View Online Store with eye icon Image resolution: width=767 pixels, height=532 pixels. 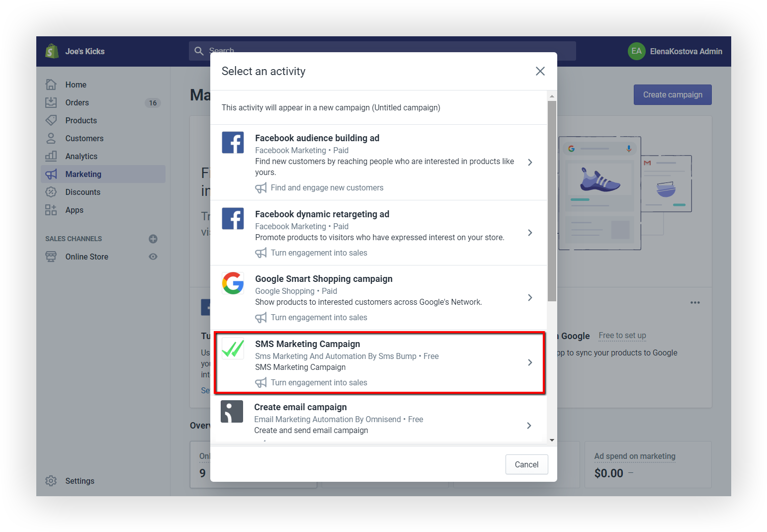[x=153, y=257]
